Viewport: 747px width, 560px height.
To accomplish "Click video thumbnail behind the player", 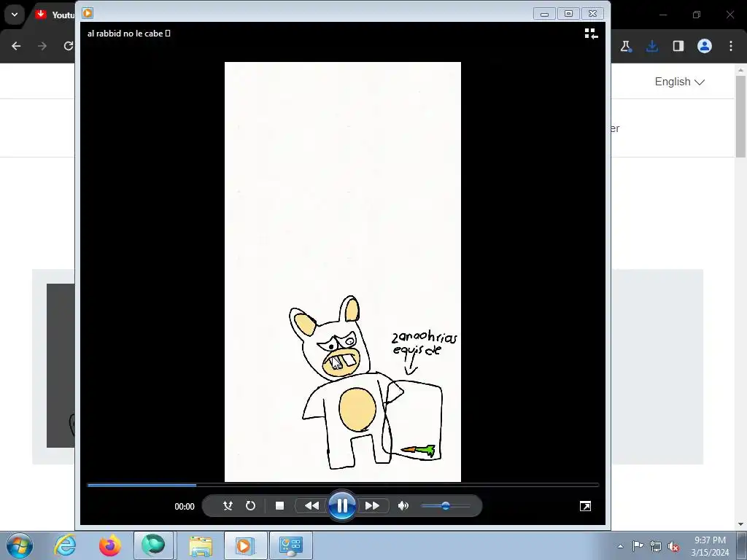I will [x=61, y=365].
